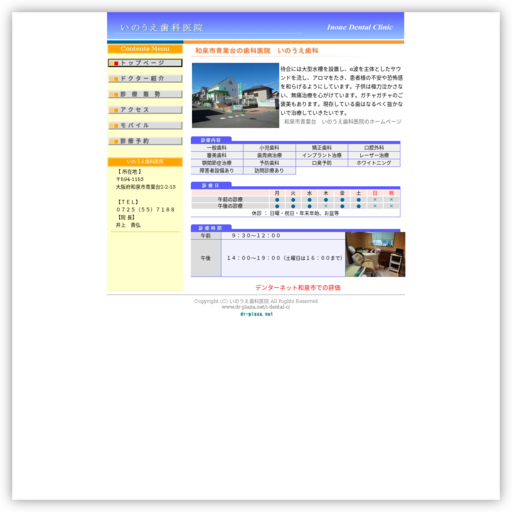This screenshot has width=512, height=512.
Task: Select the 口臭予防 treatment cell
Action: pyautogui.click(x=322, y=163)
